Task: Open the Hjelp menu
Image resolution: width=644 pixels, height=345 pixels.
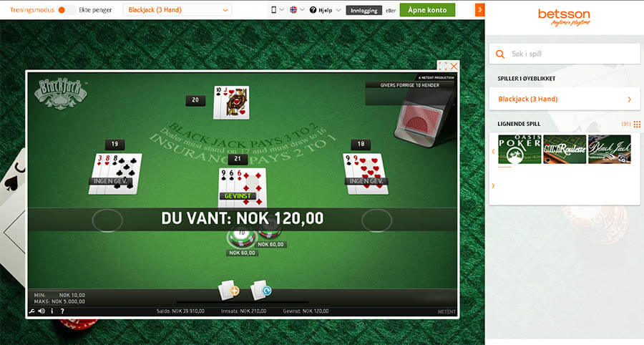Action: click(x=325, y=10)
